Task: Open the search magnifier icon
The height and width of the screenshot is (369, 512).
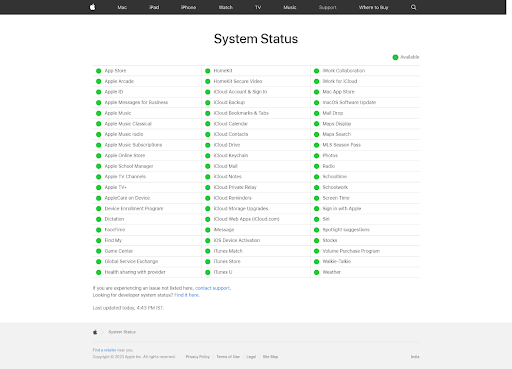Action: pos(414,7)
